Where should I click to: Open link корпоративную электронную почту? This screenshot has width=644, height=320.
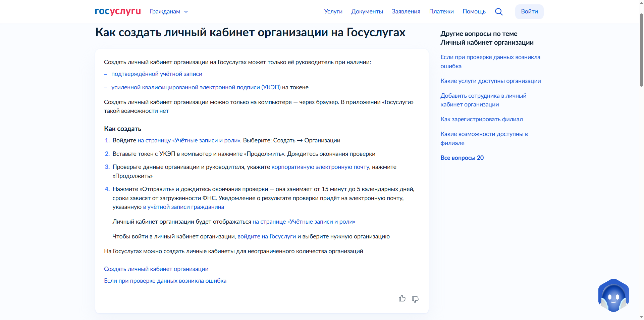[x=320, y=167]
